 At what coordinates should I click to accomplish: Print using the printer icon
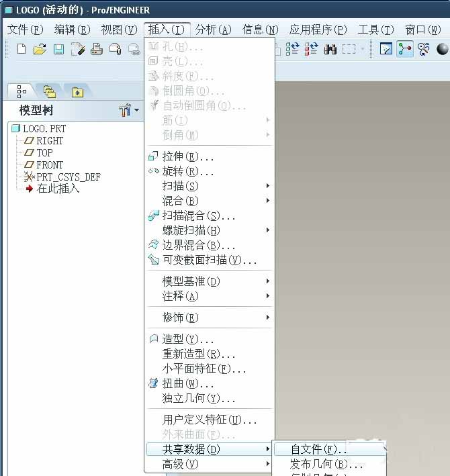point(97,49)
